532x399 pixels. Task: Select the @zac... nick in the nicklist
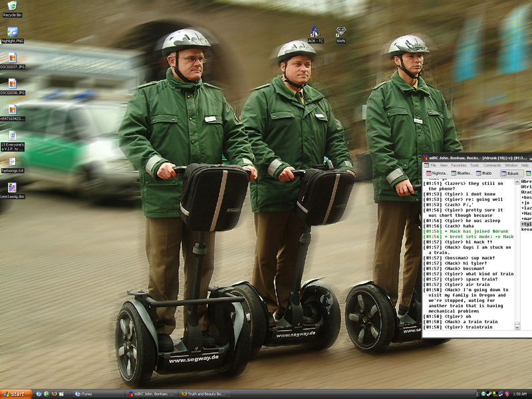(x=527, y=192)
